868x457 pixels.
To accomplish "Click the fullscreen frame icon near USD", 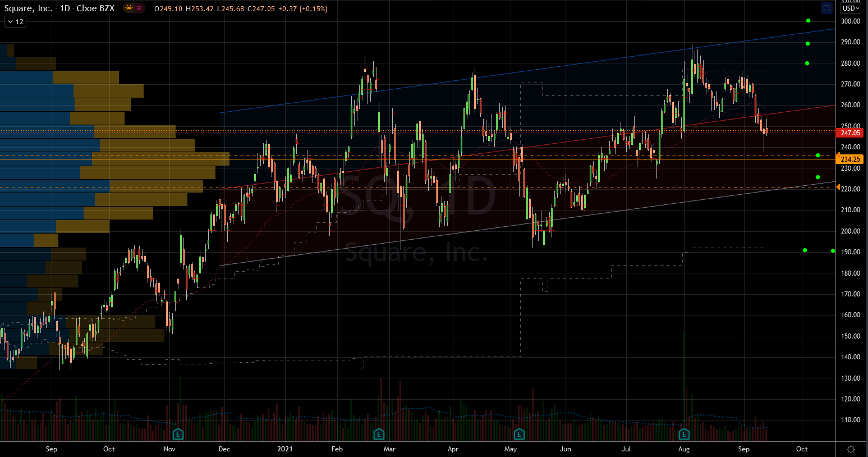I will coord(826,8).
